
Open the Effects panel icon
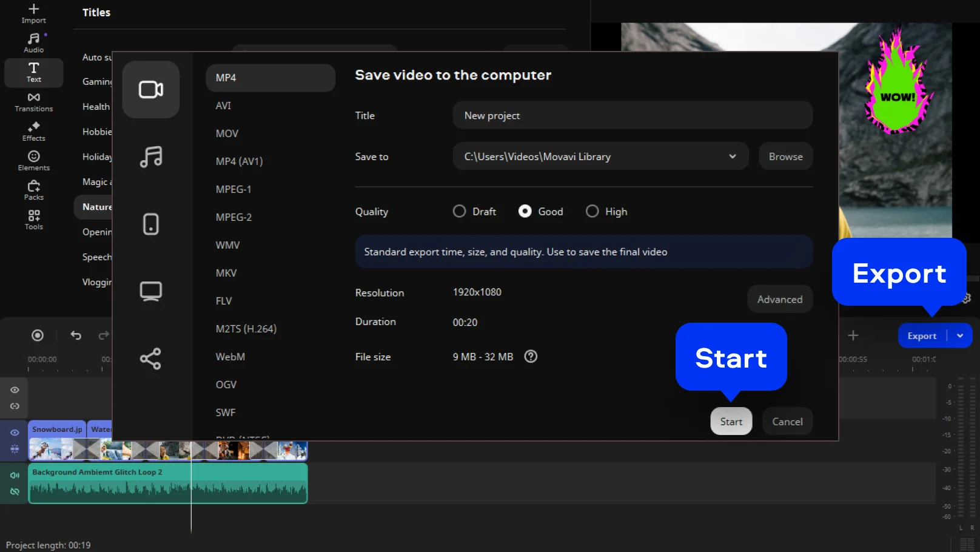coord(33,131)
